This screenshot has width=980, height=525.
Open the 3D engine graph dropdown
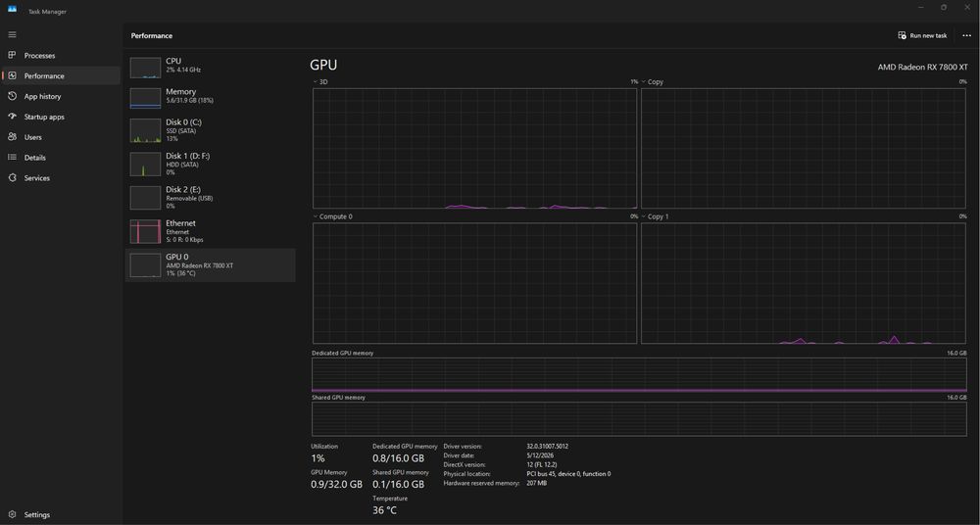(315, 82)
